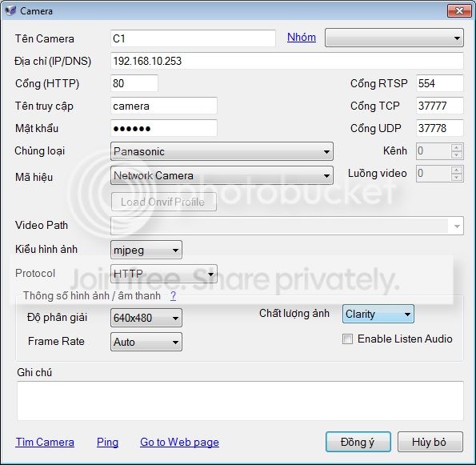
Task: Click the Tìm Camera link
Action: point(45,442)
